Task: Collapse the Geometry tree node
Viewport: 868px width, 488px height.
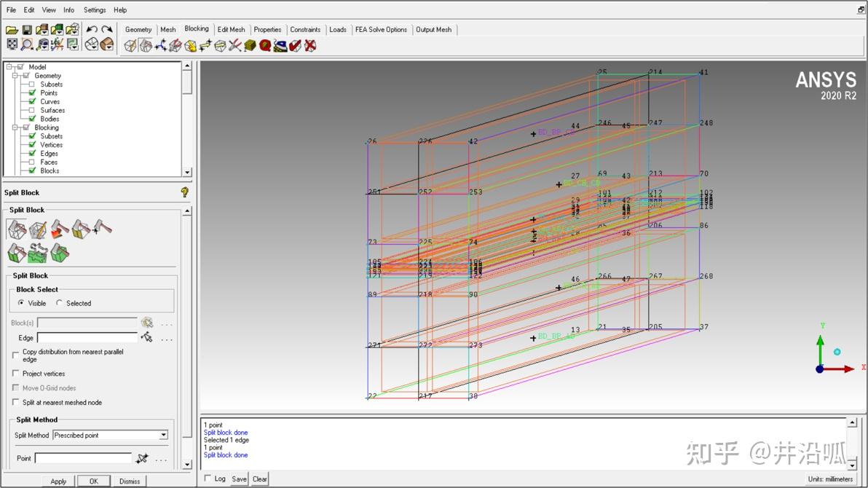Action: (x=15, y=76)
